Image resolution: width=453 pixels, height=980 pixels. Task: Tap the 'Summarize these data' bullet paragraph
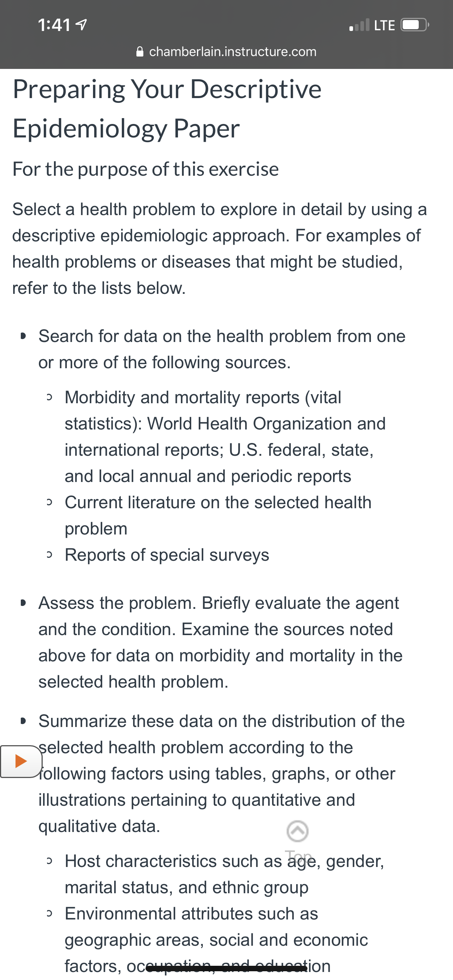221,773
